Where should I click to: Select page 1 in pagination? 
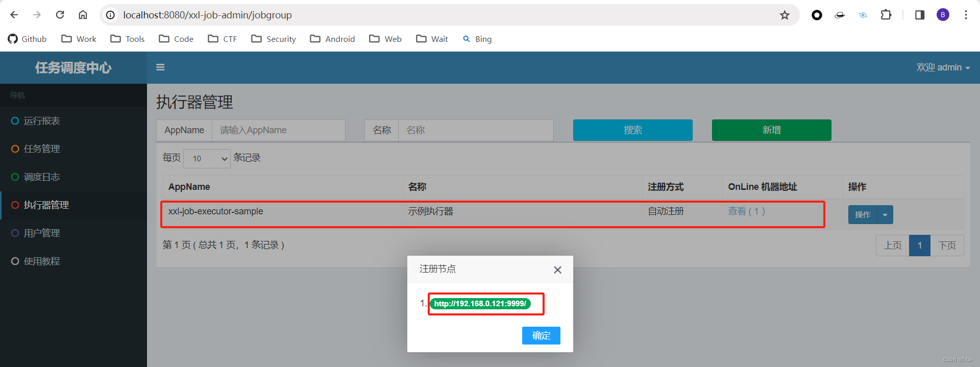[x=920, y=246]
